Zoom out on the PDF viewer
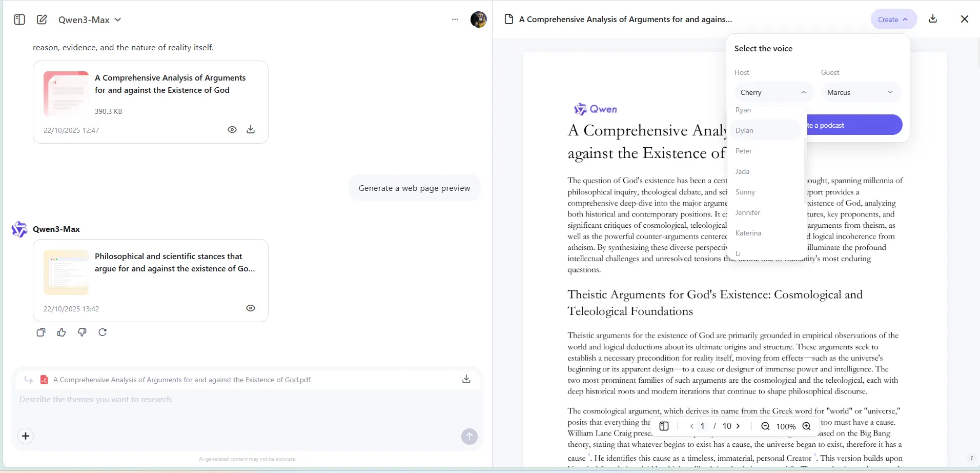Screen dimensions: 980x473 [765, 426]
